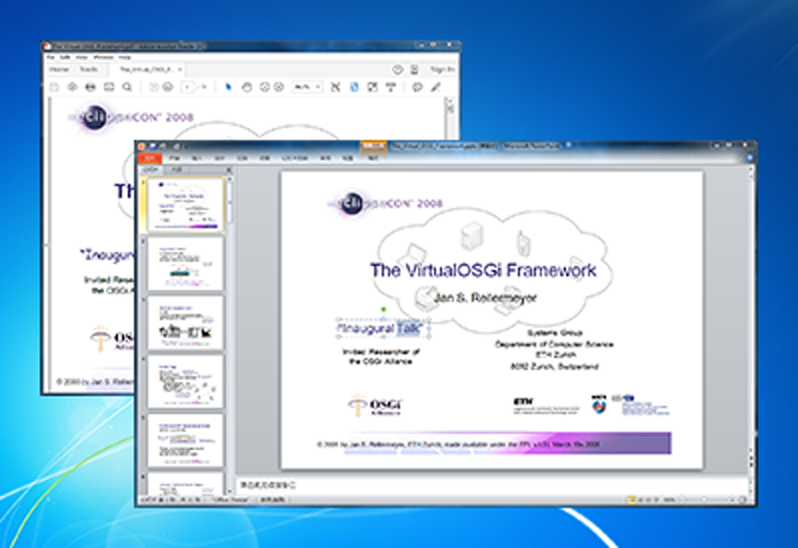Select the open PDF document tab in Reader
798x548 pixels.
(x=147, y=69)
